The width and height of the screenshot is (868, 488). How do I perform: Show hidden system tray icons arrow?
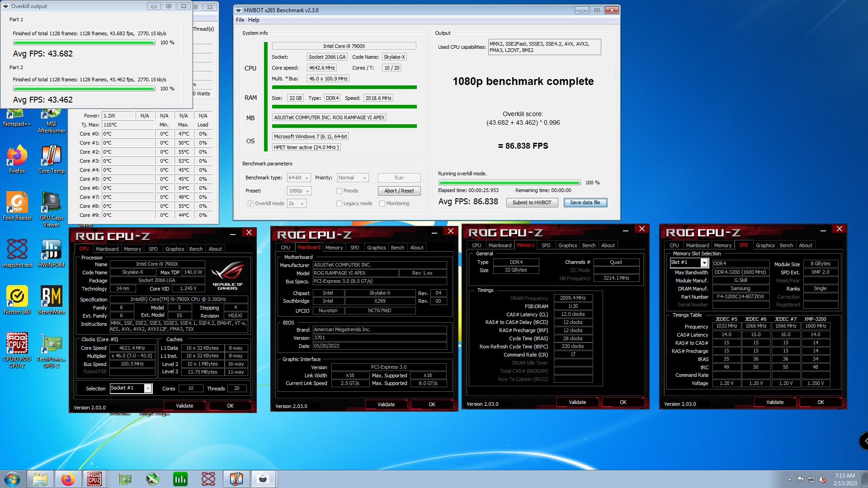(789, 479)
